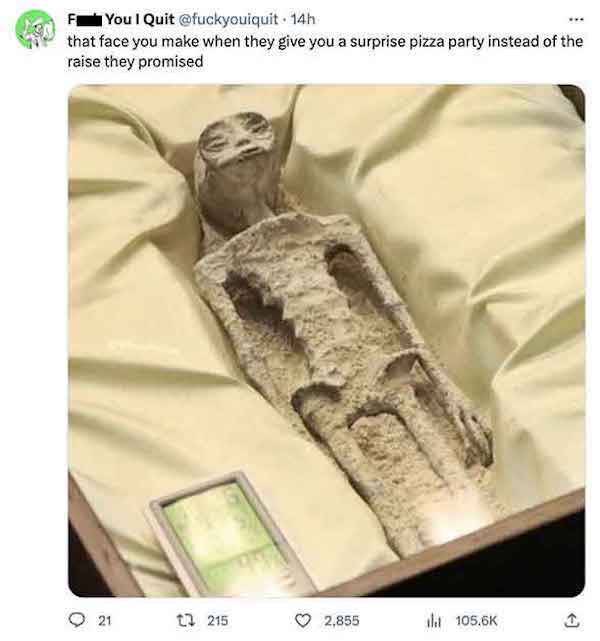Screen dimensions: 600x641
Task: Open the three-dot more options menu
Action: [x=576, y=19]
